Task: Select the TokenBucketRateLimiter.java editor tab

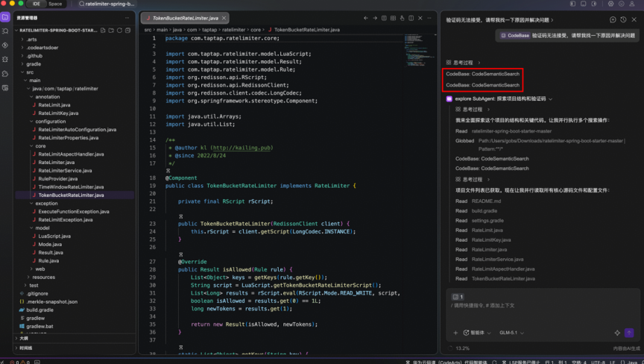Action: (x=185, y=18)
